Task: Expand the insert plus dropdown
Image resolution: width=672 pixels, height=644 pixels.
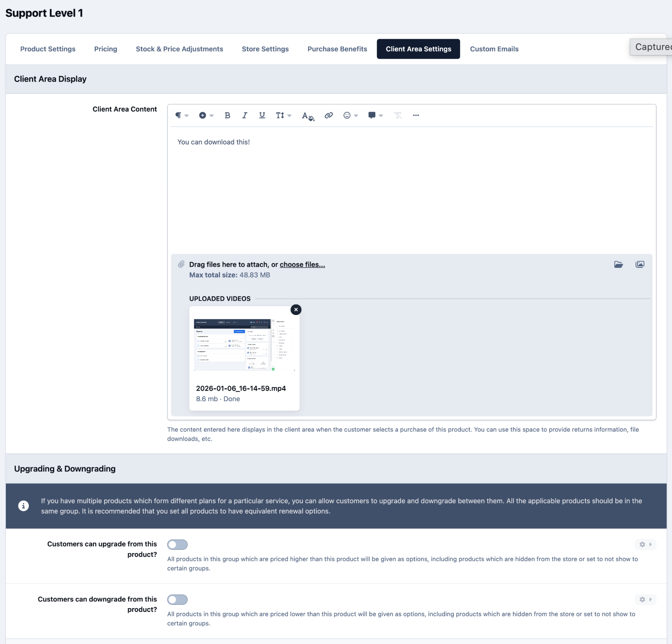Action: click(x=206, y=115)
